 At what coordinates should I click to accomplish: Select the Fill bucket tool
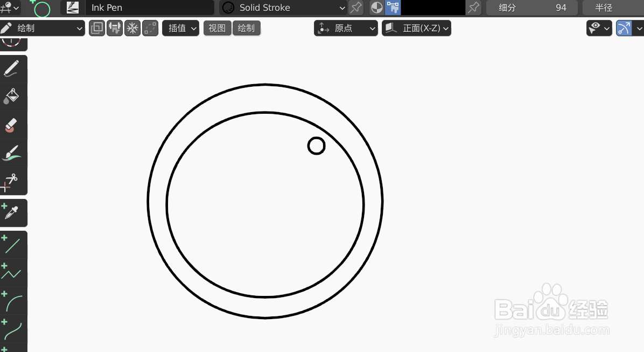pyautogui.click(x=12, y=96)
